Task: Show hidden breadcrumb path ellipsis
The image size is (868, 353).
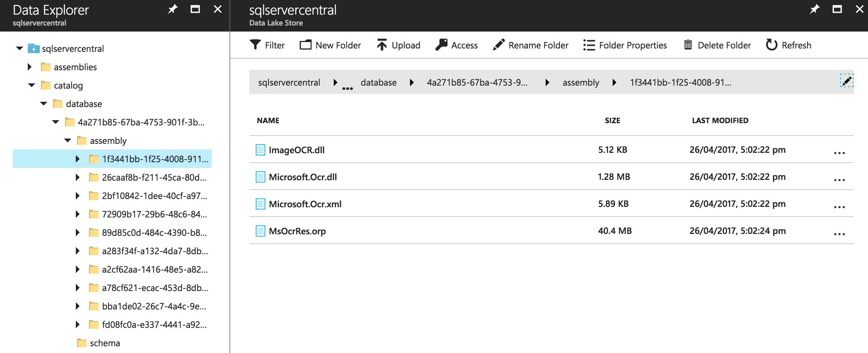Action: [x=347, y=88]
